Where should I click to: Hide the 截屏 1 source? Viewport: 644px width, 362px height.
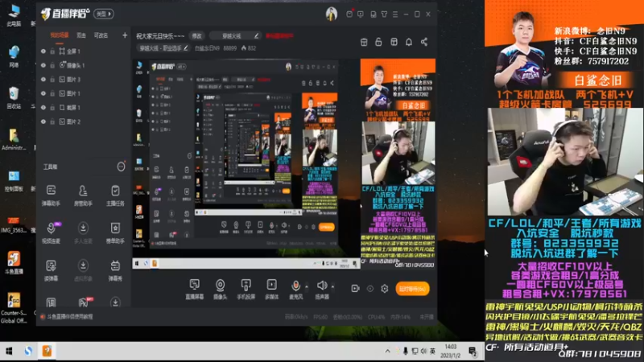pos(43,108)
